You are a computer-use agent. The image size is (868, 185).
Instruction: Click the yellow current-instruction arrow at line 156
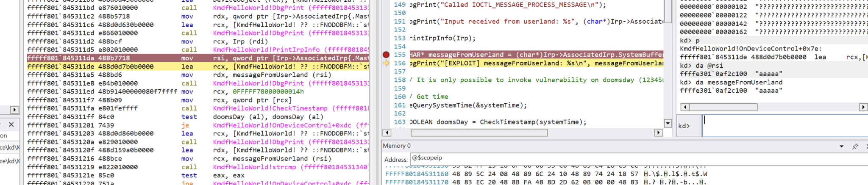point(386,63)
